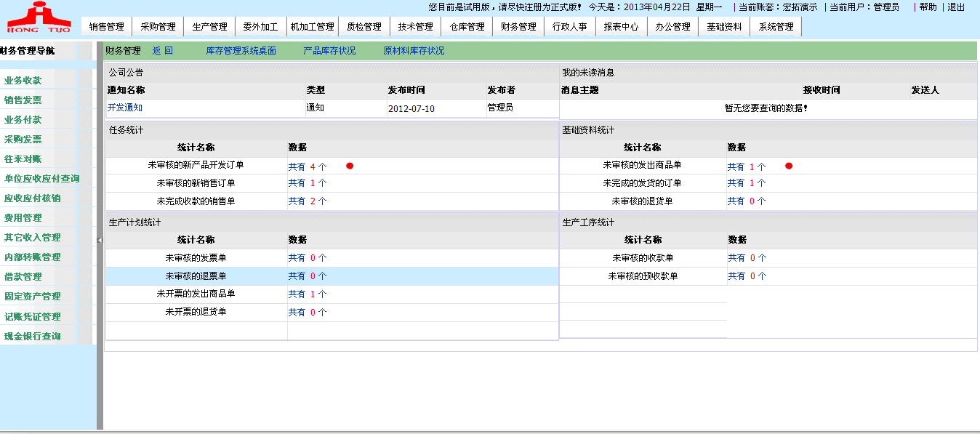
Task: Open count link for 未审核的收款单
Action: coord(747,258)
